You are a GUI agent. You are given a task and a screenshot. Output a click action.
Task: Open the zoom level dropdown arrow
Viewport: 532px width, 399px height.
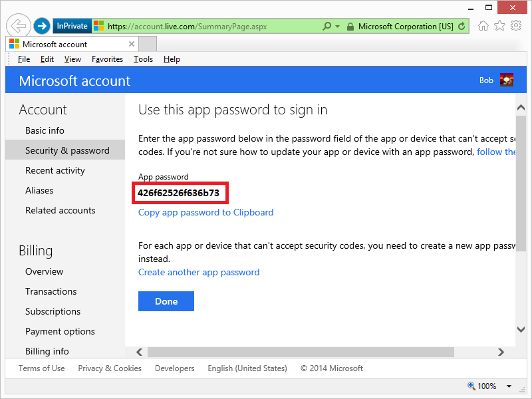point(509,386)
